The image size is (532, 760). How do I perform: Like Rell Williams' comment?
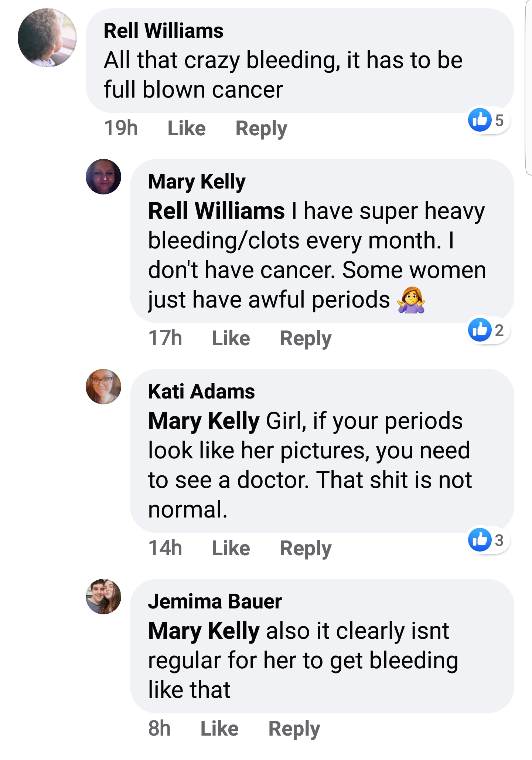click(x=187, y=128)
